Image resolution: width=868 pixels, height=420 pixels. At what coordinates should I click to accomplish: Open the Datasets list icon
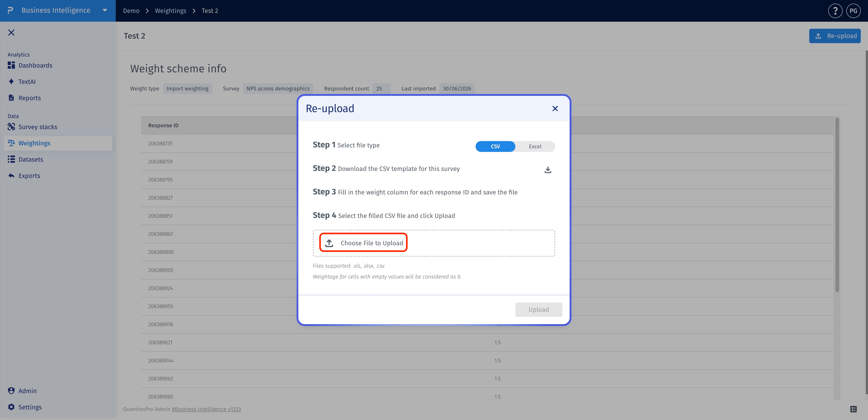[x=11, y=159]
